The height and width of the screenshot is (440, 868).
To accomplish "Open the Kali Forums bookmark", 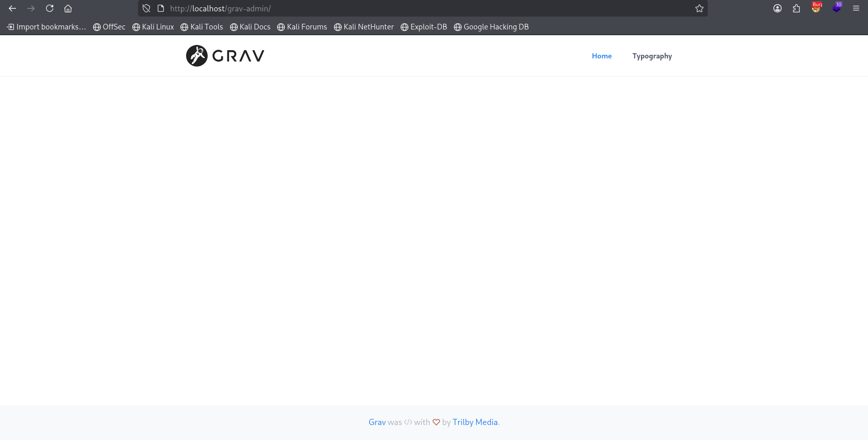I will coord(302,27).
